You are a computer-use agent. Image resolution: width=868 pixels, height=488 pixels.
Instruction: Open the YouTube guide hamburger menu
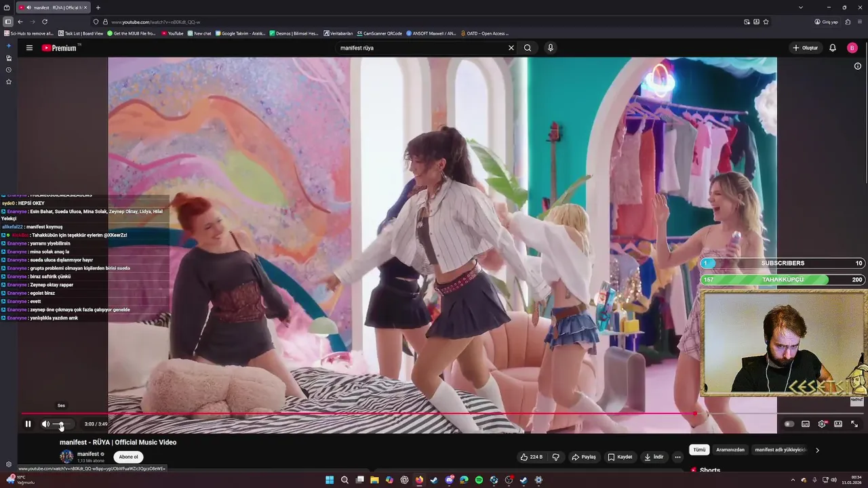(29, 48)
